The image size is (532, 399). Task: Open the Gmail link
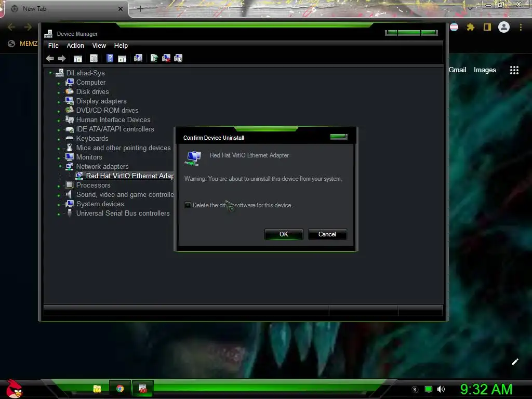457,70
